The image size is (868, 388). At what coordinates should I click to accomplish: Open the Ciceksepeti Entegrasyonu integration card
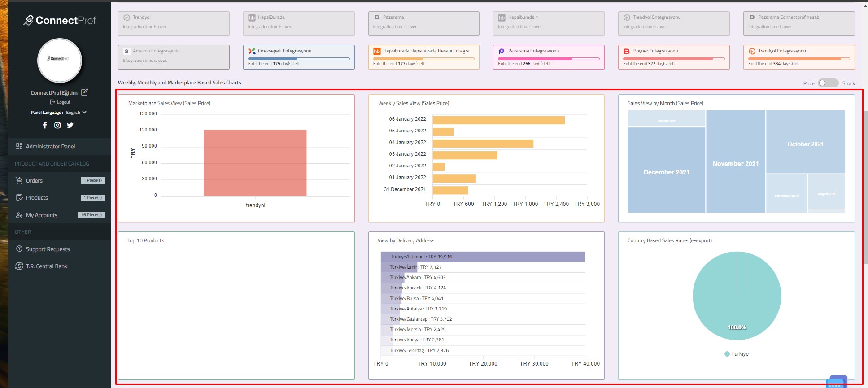click(x=299, y=57)
